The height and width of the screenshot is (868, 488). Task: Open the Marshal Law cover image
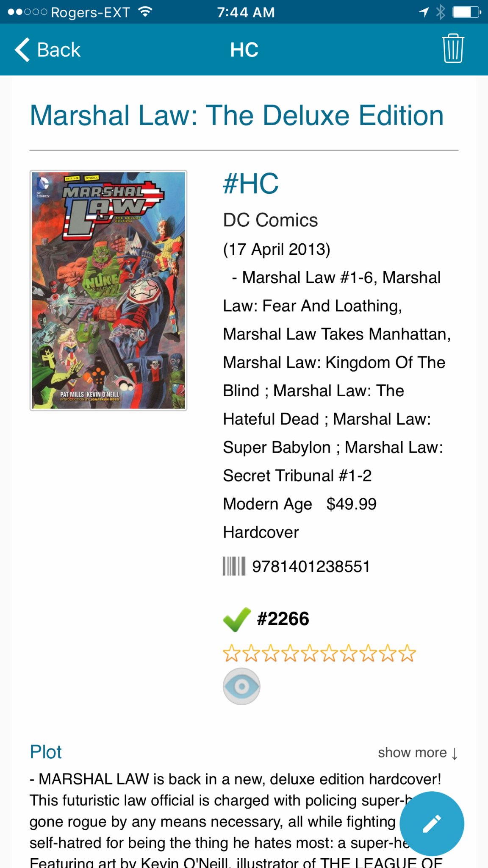[108, 290]
